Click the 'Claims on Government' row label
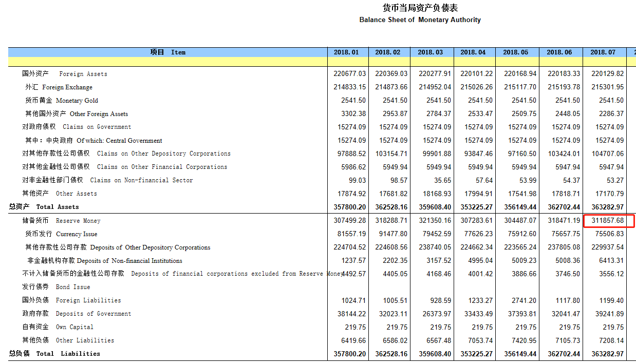Image resolution: width=636 pixels, height=364 pixels. click(x=97, y=127)
